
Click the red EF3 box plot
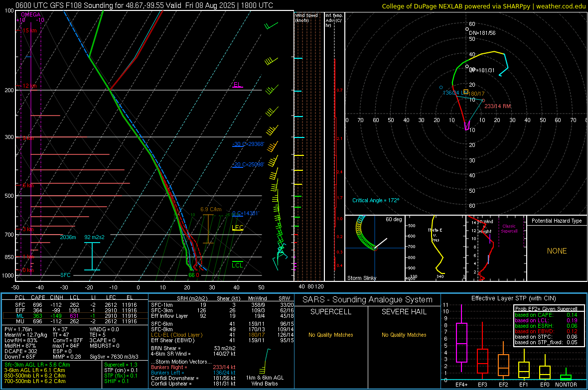tap(482, 350)
